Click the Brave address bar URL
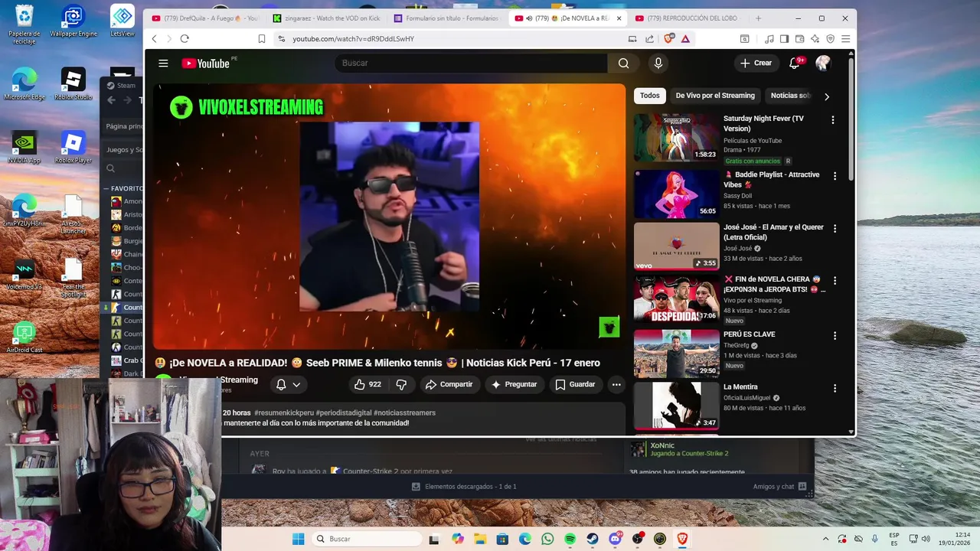 point(353,38)
